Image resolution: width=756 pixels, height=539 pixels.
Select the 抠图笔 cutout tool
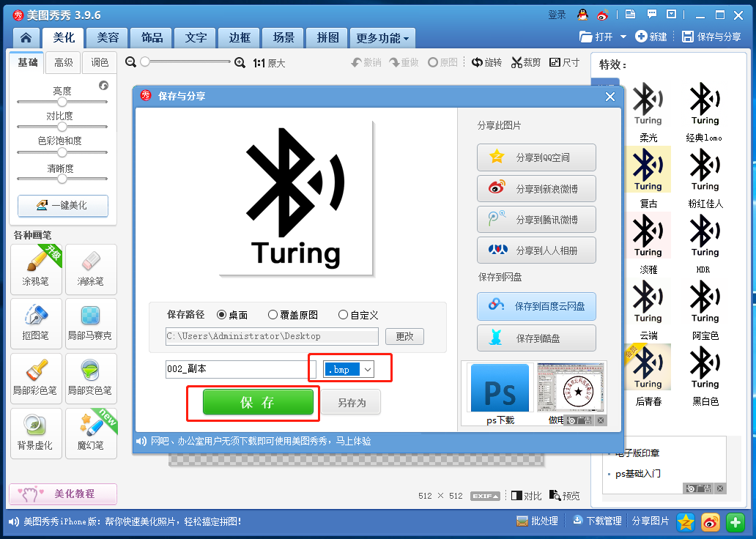36,324
